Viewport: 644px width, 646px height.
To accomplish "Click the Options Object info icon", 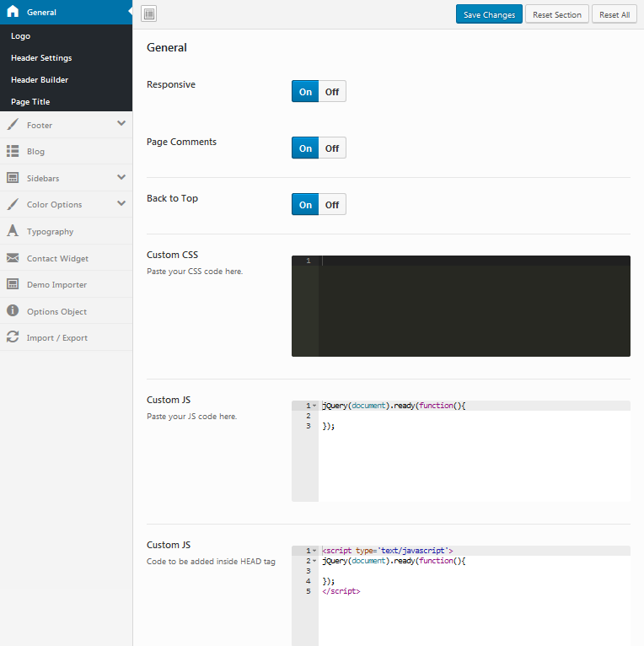I will tap(13, 311).
